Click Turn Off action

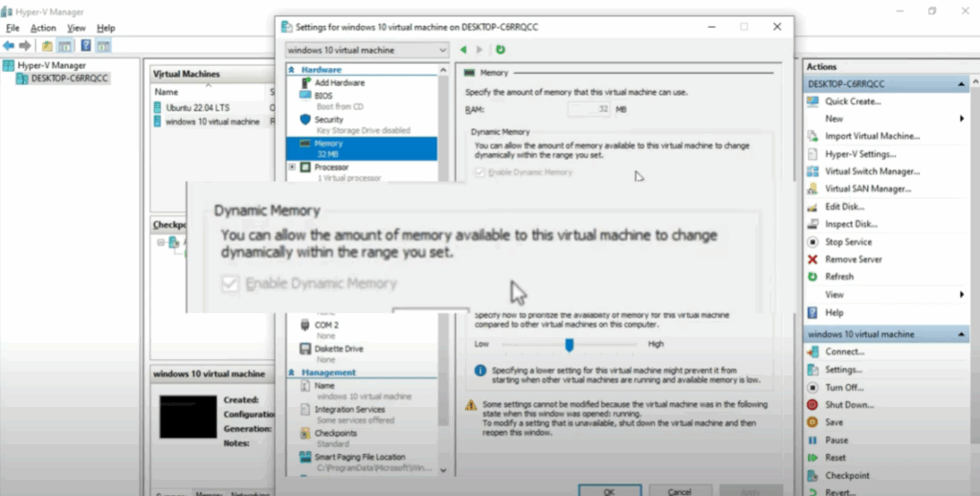click(844, 388)
